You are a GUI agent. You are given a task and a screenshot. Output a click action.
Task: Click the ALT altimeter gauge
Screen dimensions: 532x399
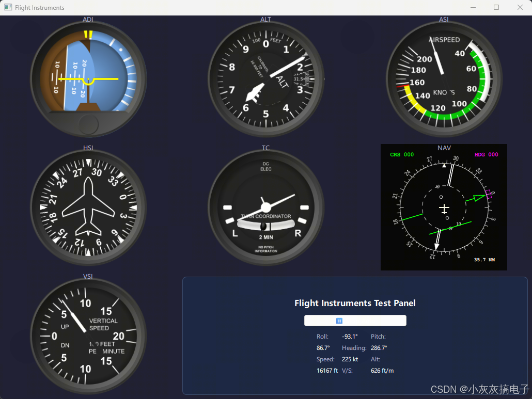coord(265,79)
